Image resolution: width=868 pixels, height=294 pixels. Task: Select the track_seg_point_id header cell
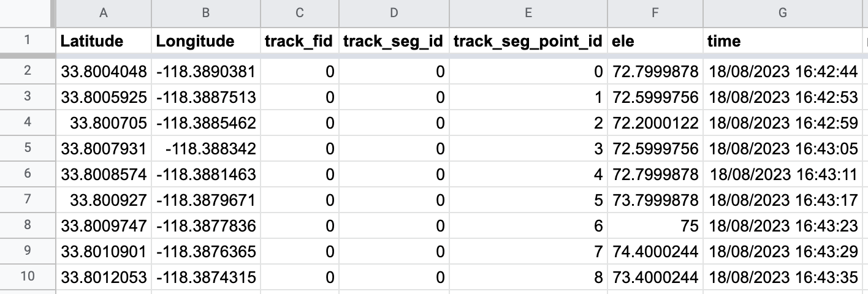coord(528,41)
